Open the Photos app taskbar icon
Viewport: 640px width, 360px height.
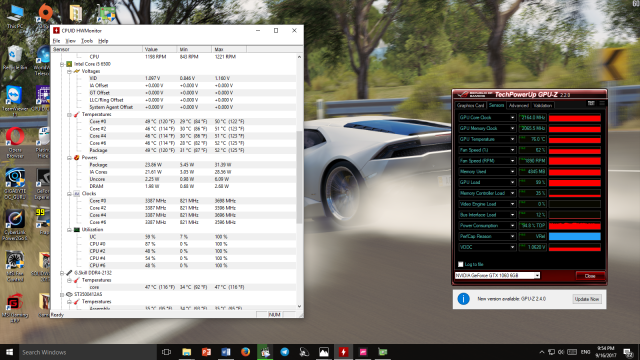pyautogui.click(x=324, y=352)
